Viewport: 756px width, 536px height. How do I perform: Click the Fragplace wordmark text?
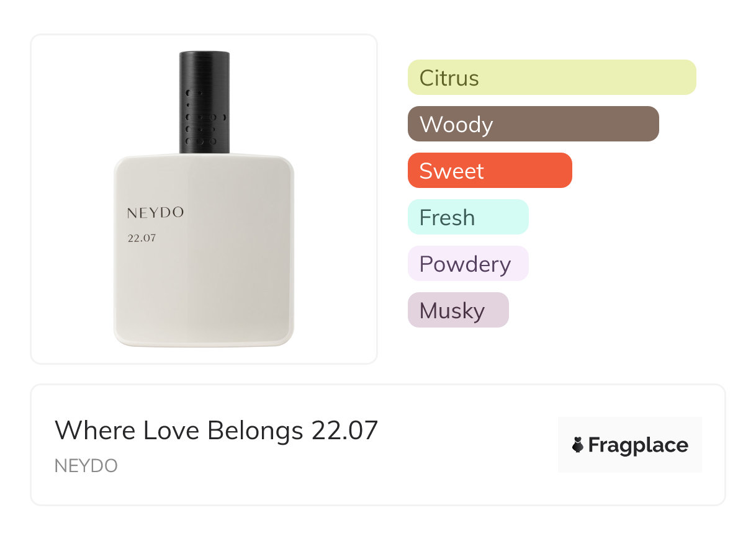(638, 445)
